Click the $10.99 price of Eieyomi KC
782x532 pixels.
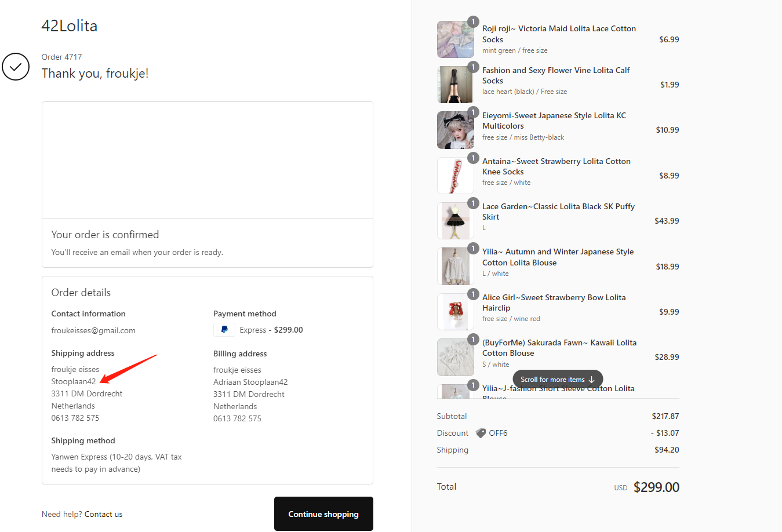pos(667,130)
